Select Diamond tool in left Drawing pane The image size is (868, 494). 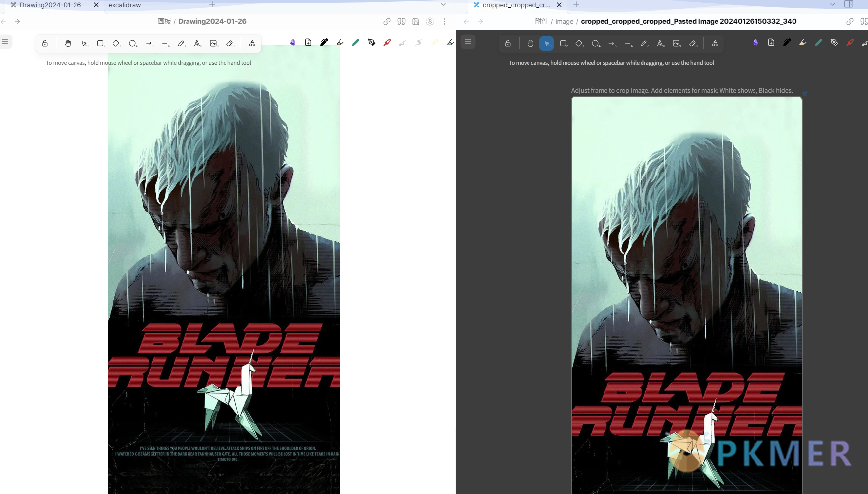[x=116, y=43]
